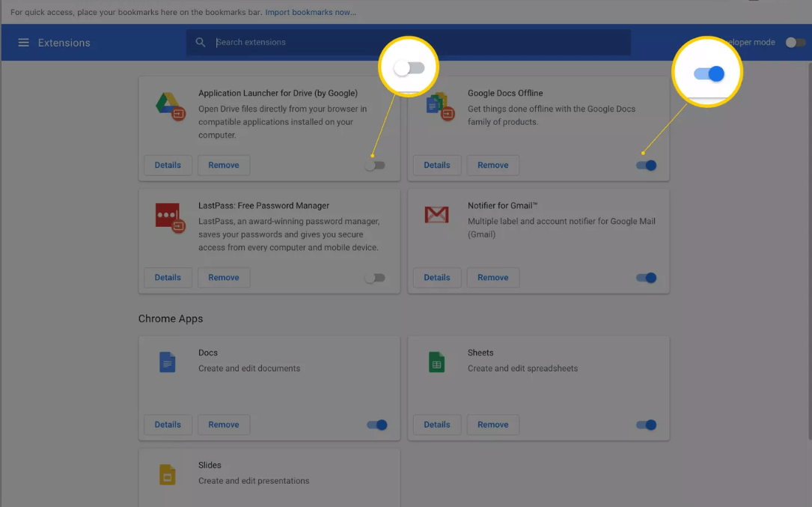
Task: Click the search magnifier icon
Action: [x=201, y=42]
